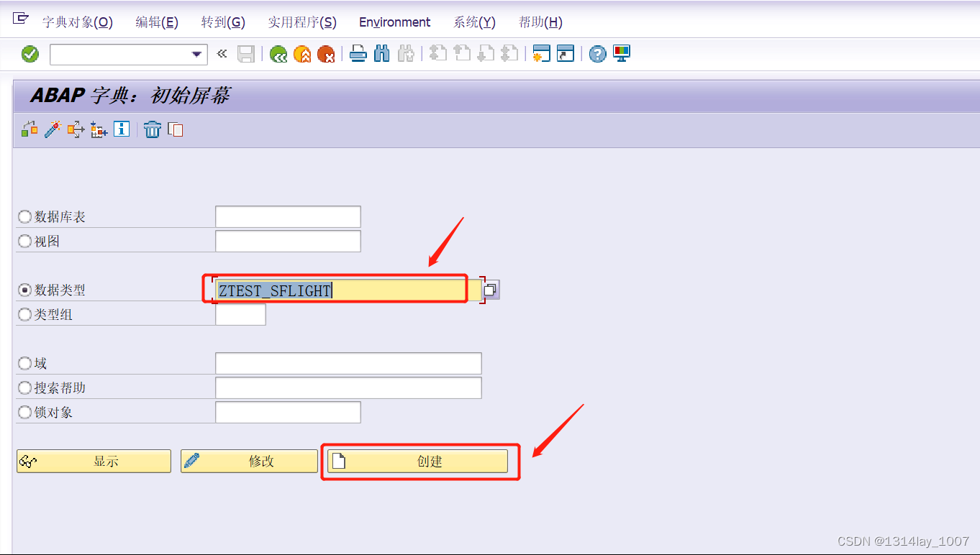Screen dimensions: 980x555
Task: Click the 创建 button
Action: pos(417,462)
